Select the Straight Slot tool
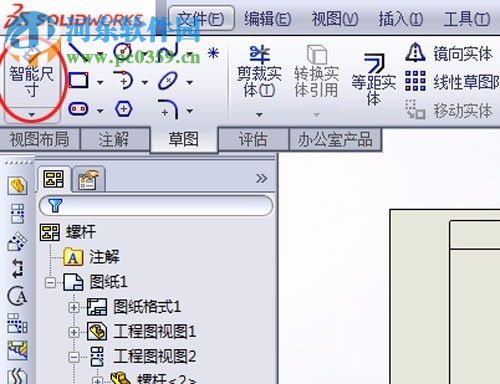500x384 pixels. point(78,109)
